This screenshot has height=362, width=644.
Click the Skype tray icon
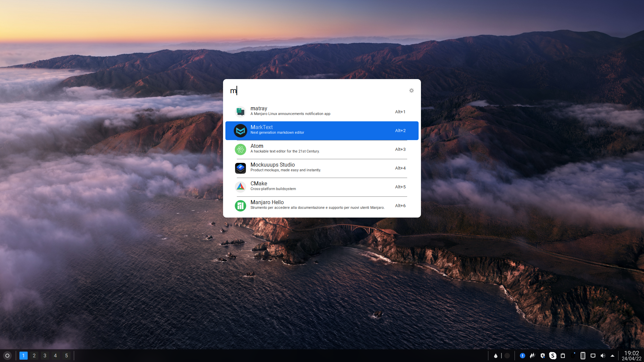point(552,356)
